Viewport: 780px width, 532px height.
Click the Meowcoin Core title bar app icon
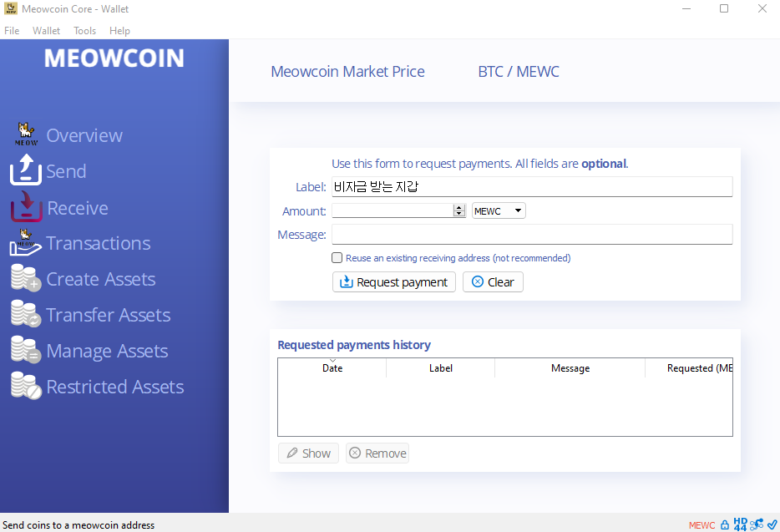click(11, 8)
